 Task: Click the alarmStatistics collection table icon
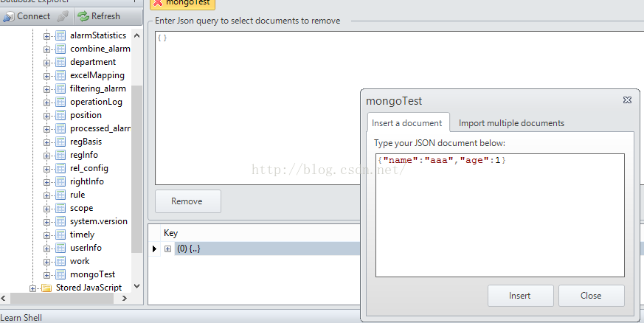pos(60,35)
